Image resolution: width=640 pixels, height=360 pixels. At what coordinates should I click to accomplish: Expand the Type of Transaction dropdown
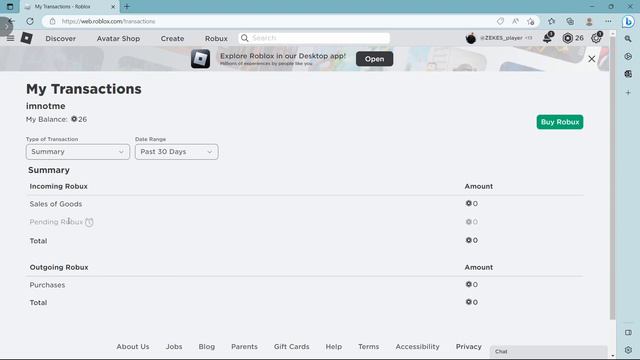(x=78, y=152)
